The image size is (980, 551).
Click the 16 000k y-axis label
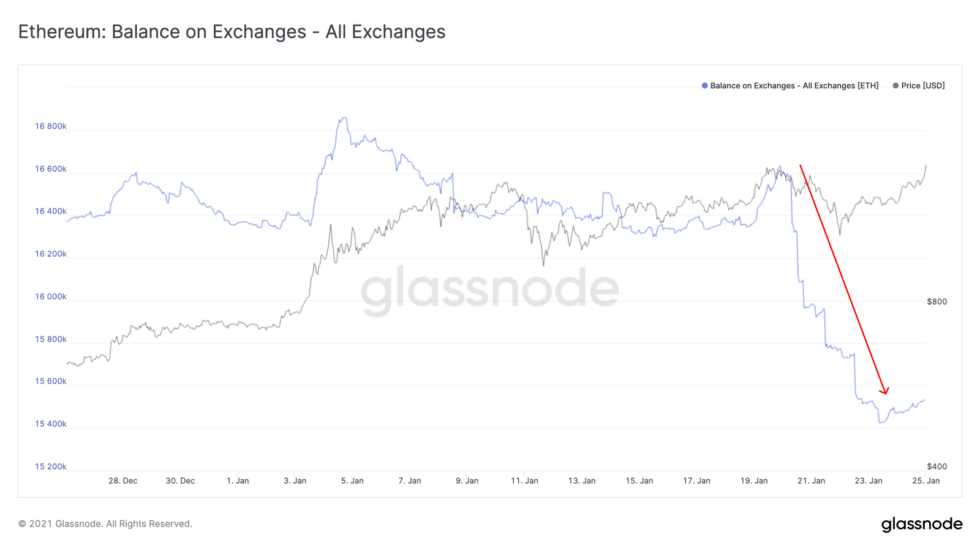click(x=50, y=297)
